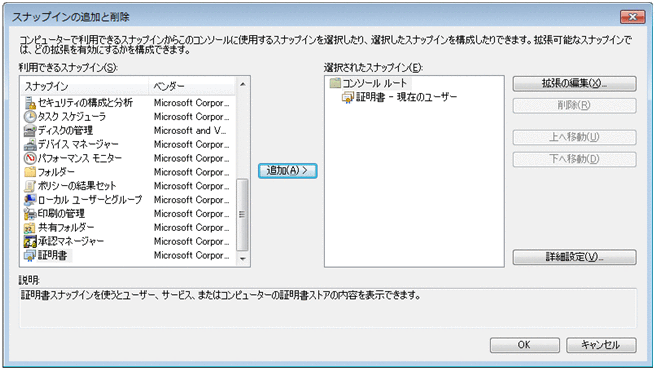The height and width of the screenshot is (371, 656).
Task: Click the 承認マネージャー icon
Action: [x=30, y=241]
